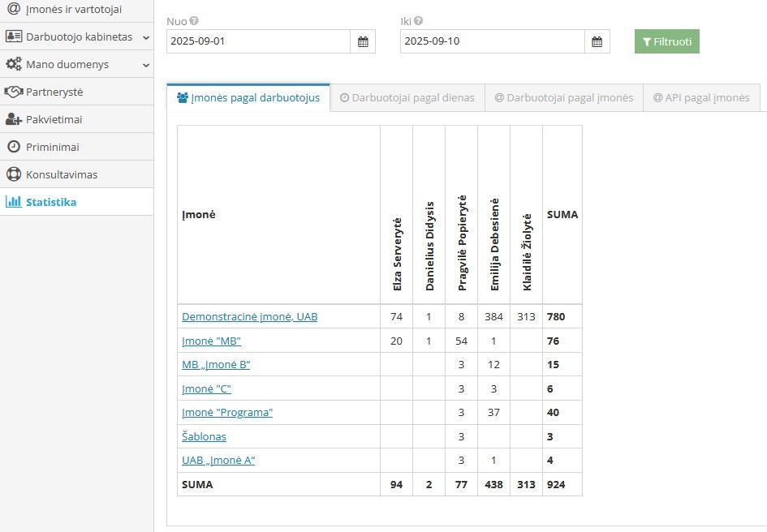Open the API pagal įmones tab
The height and width of the screenshot is (532, 767).
(x=701, y=98)
